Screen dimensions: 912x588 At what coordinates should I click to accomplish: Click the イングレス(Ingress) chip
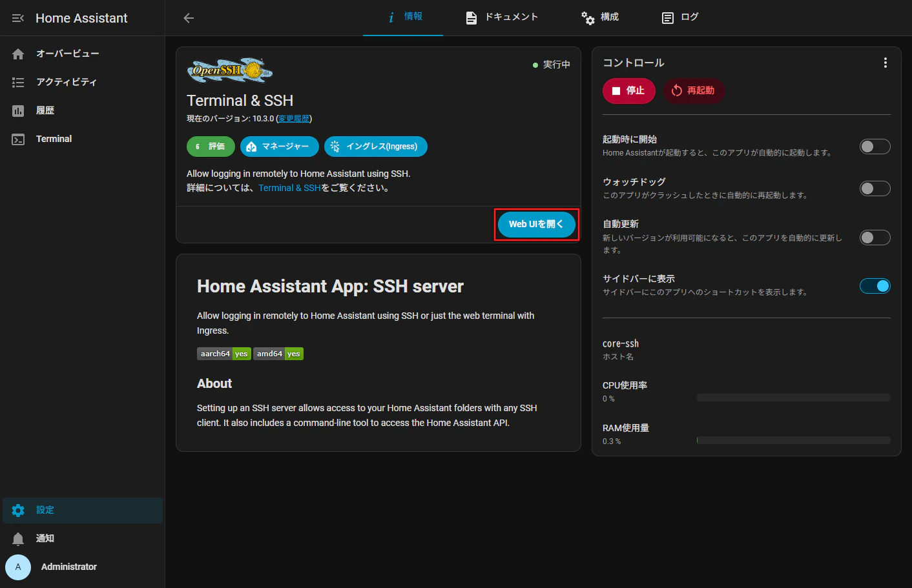376,147
